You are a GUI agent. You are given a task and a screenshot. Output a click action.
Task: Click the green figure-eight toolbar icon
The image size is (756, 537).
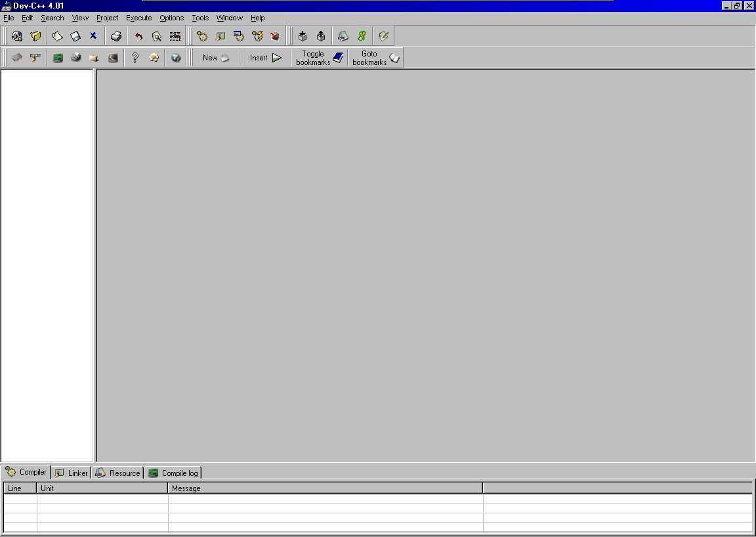pyautogui.click(x=362, y=36)
